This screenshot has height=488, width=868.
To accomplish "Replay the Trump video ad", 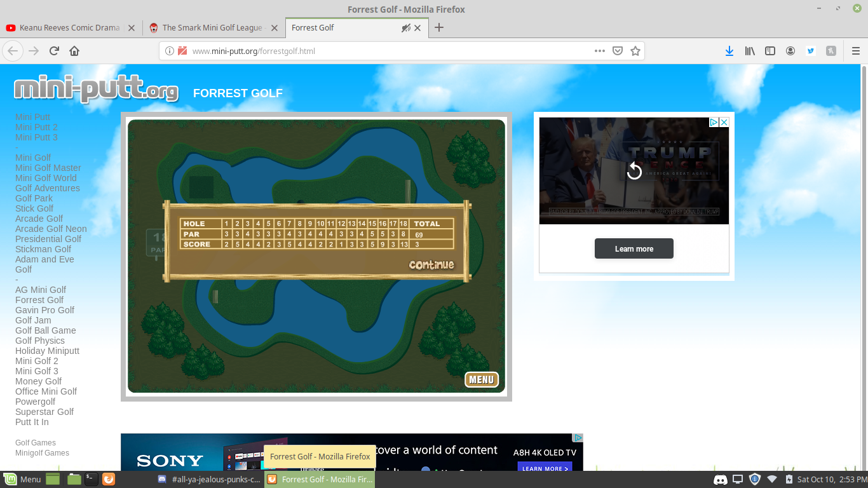I will 634,170.
